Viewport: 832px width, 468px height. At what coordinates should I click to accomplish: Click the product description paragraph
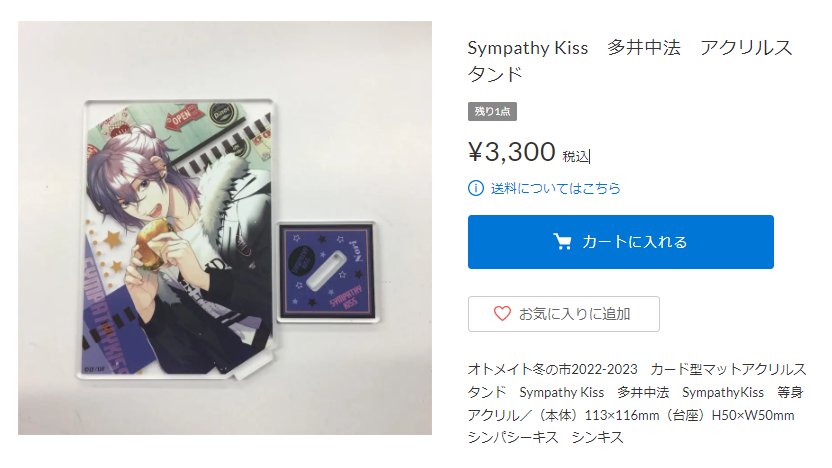pyautogui.click(x=637, y=403)
